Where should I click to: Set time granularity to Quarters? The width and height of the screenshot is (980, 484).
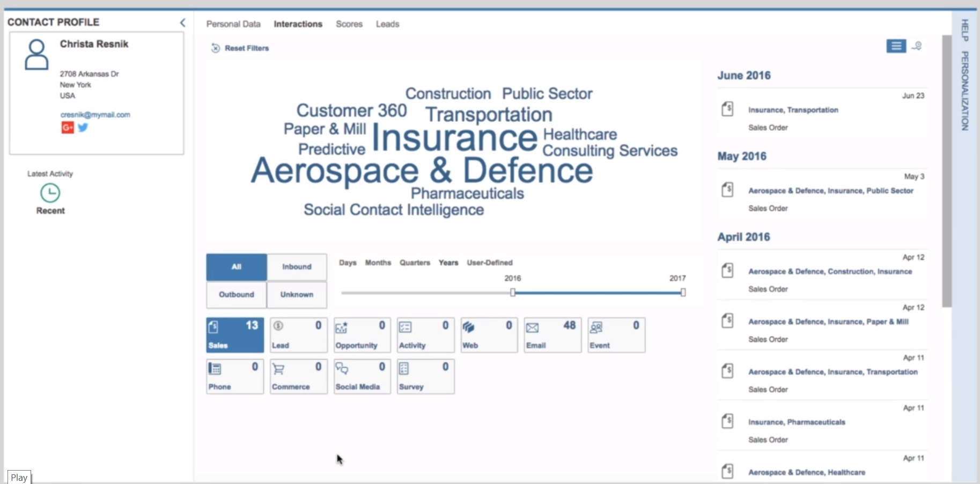pos(415,263)
